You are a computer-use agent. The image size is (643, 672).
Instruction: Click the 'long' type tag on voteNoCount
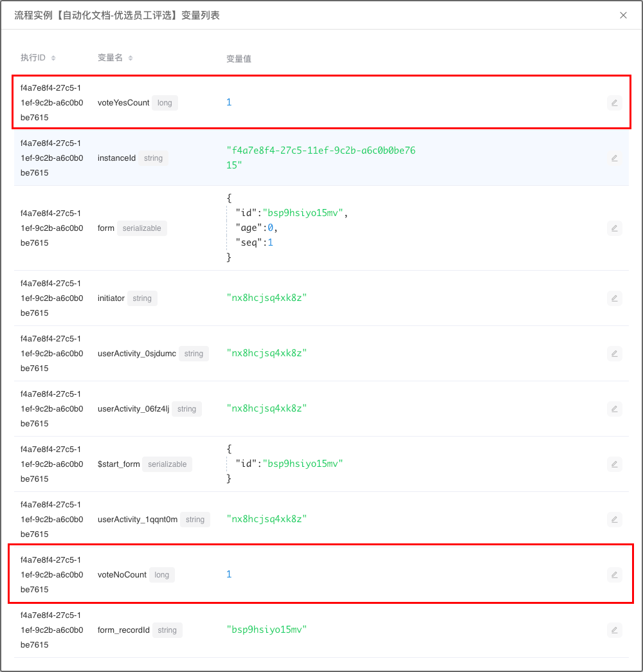[x=161, y=575]
